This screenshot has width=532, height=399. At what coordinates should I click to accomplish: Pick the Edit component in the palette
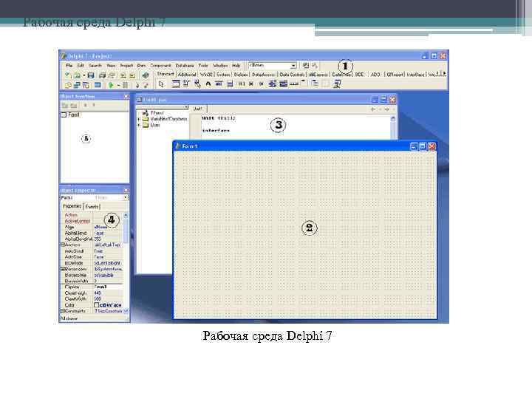(x=219, y=83)
